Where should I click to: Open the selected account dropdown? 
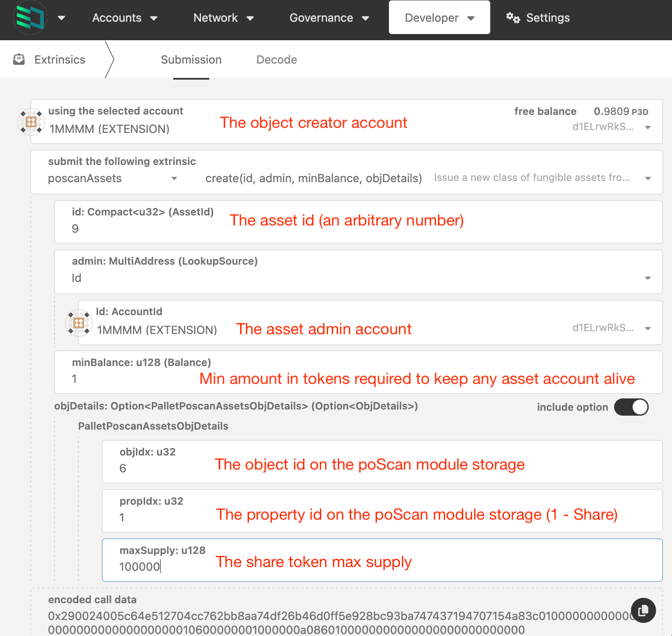click(648, 128)
